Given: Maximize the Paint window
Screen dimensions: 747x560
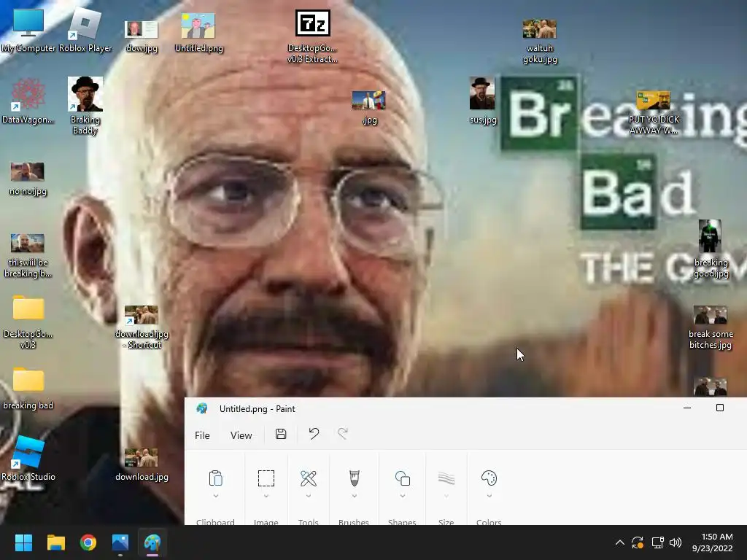Looking at the screenshot, I should point(720,408).
